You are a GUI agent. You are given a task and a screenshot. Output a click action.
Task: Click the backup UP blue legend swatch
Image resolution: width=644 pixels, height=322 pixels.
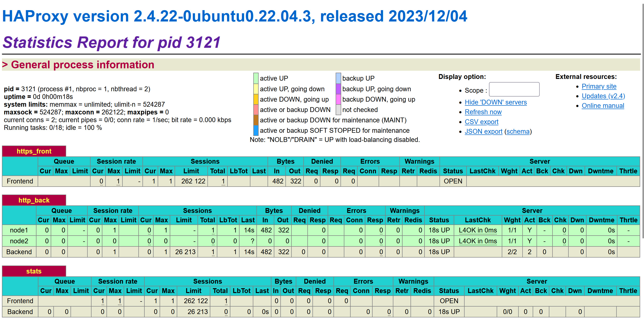(338, 78)
